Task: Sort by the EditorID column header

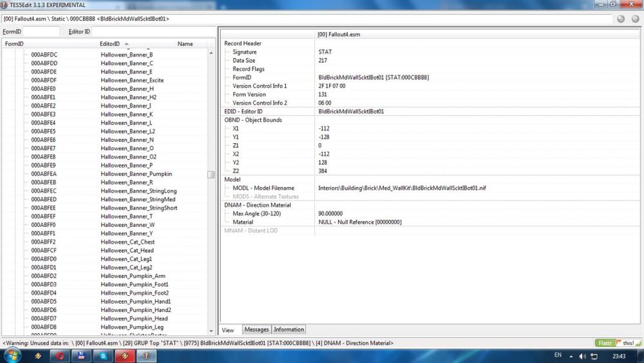Action: coord(135,44)
